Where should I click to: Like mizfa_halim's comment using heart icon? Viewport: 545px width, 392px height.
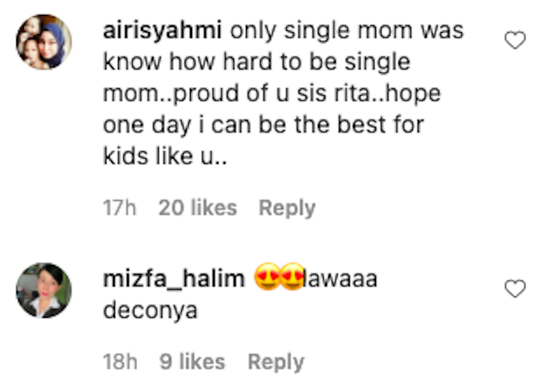pyautogui.click(x=515, y=289)
